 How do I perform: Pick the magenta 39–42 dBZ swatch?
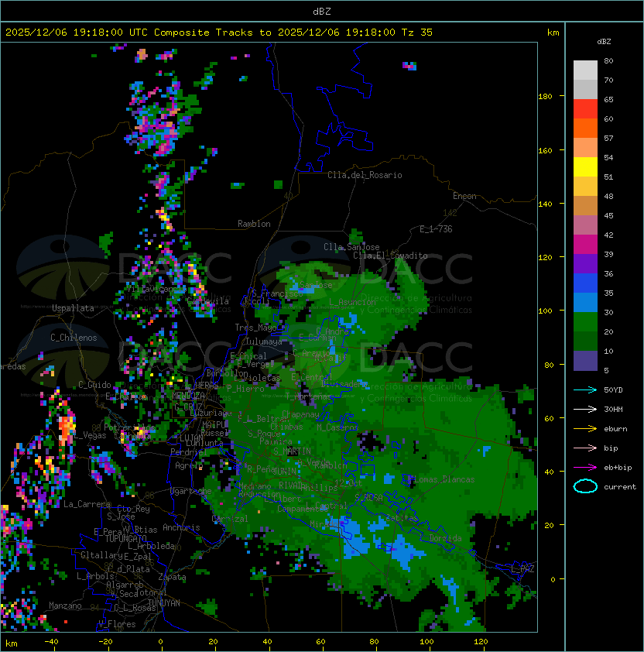pyautogui.click(x=585, y=244)
